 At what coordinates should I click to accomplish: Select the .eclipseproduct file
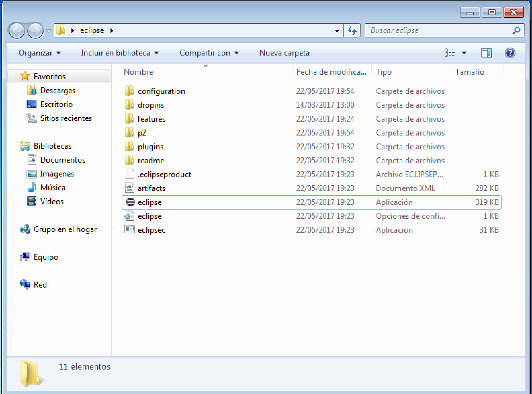coord(164,174)
